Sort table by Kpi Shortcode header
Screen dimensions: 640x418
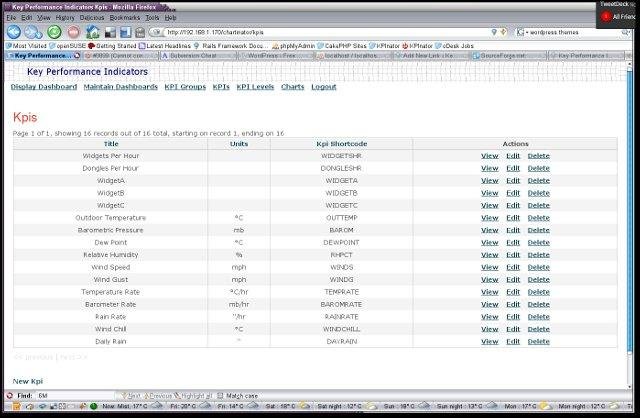click(342, 144)
